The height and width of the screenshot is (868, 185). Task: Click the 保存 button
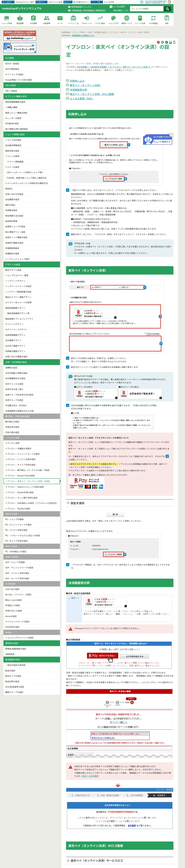(115, 515)
